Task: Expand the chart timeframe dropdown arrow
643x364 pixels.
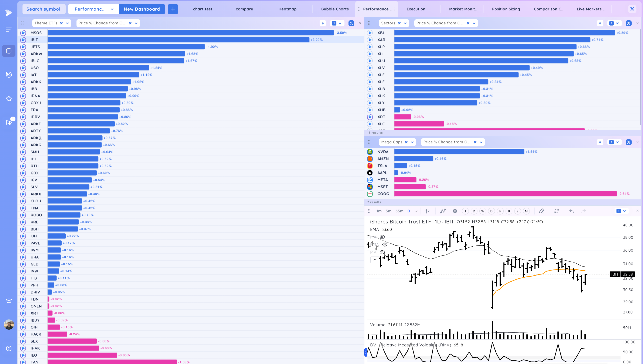Action: 416,211
